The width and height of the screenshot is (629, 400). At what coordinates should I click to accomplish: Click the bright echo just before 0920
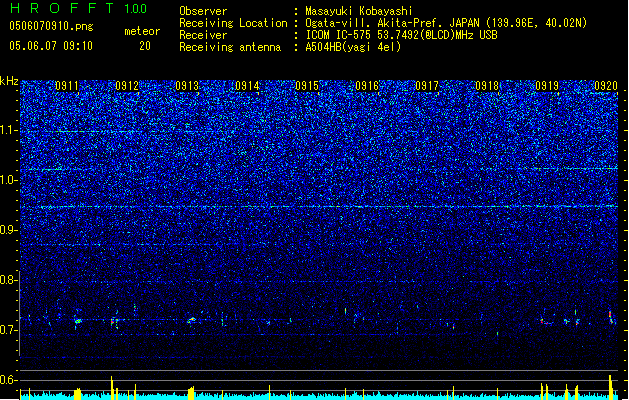pos(611,317)
